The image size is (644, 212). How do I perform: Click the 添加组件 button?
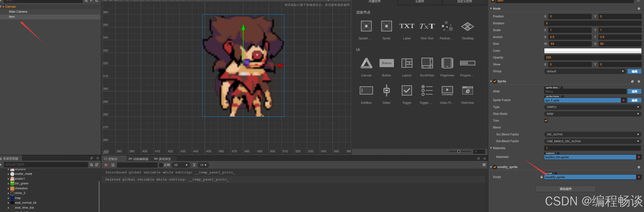tap(565, 189)
